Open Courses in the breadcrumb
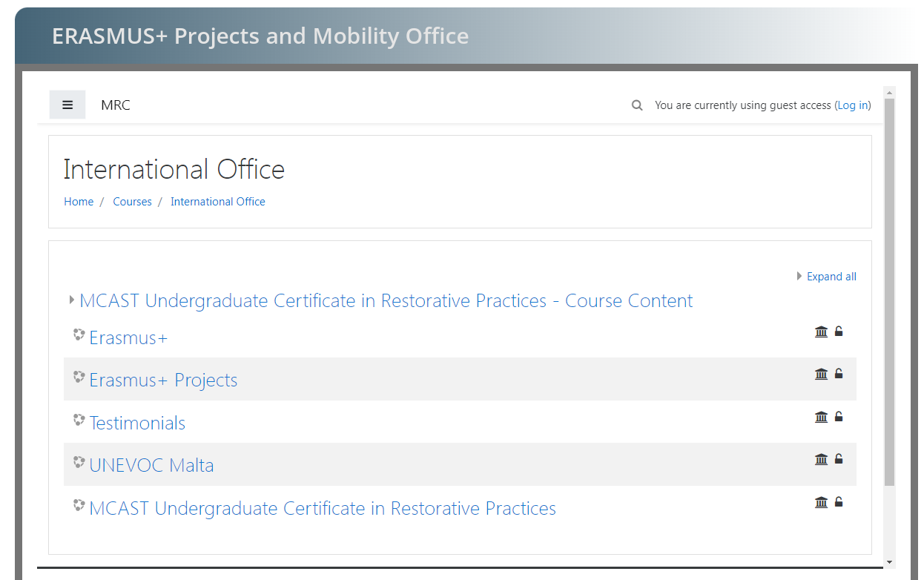Screen dimensions: 924x580 (x=132, y=202)
